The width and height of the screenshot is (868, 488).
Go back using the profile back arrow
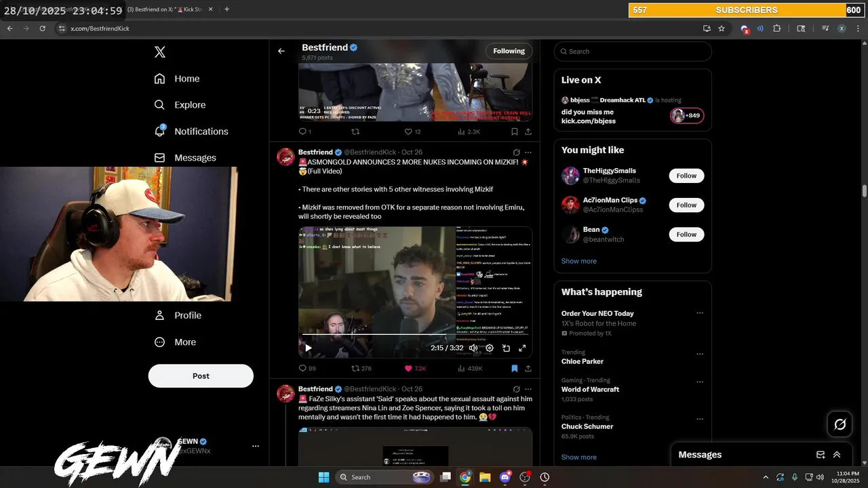tap(281, 51)
